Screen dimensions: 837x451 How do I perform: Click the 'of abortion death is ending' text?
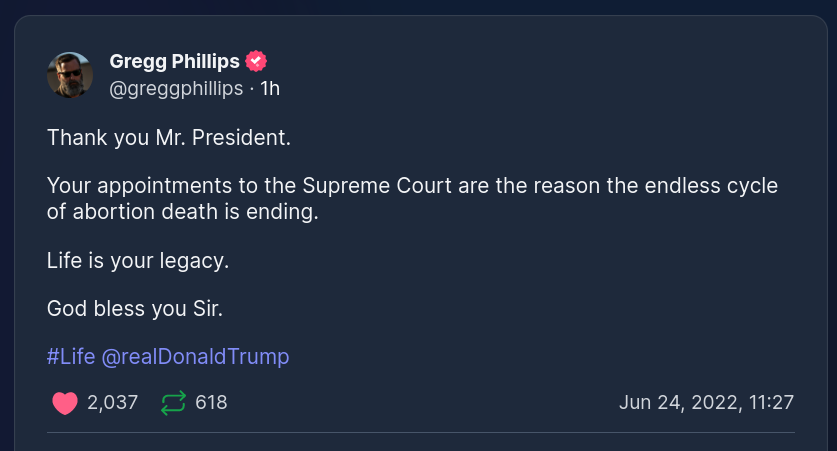pyautogui.click(x=182, y=212)
